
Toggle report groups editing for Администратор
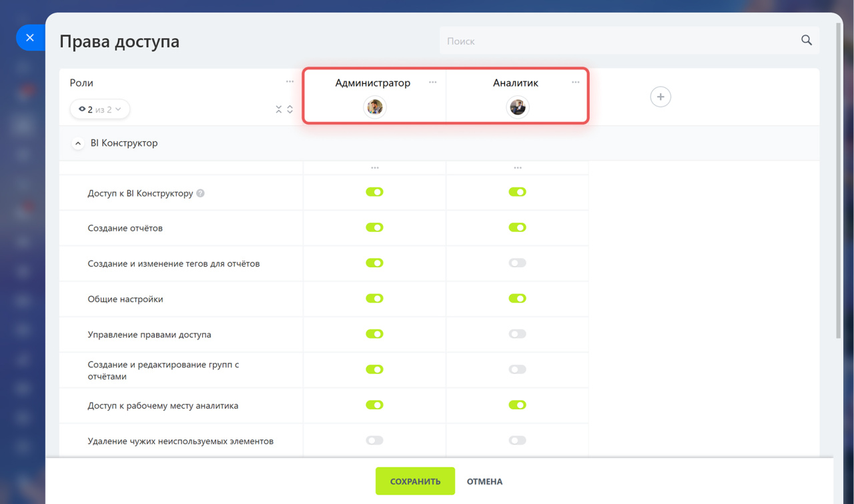tap(374, 369)
